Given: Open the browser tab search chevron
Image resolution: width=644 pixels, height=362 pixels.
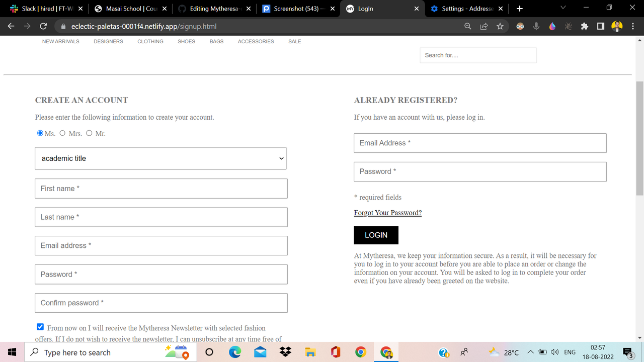Looking at the screenshot, I should 562,9.
